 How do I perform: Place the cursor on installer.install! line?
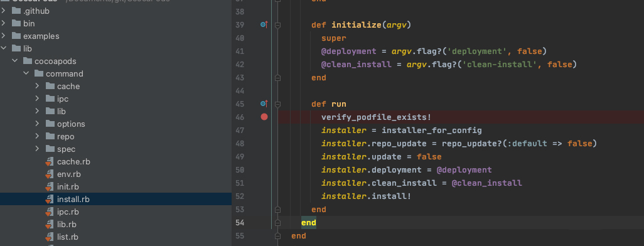coord(366,196)
